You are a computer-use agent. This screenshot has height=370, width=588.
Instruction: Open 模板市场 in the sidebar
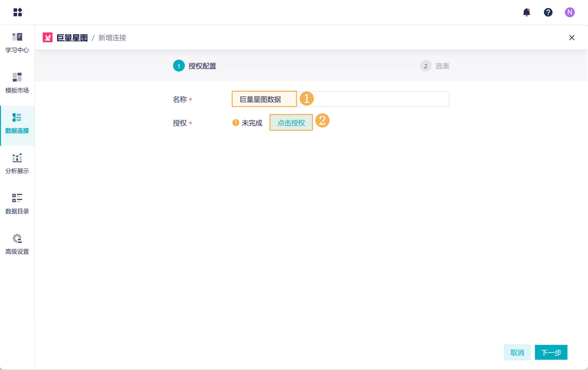coord(17,83)
